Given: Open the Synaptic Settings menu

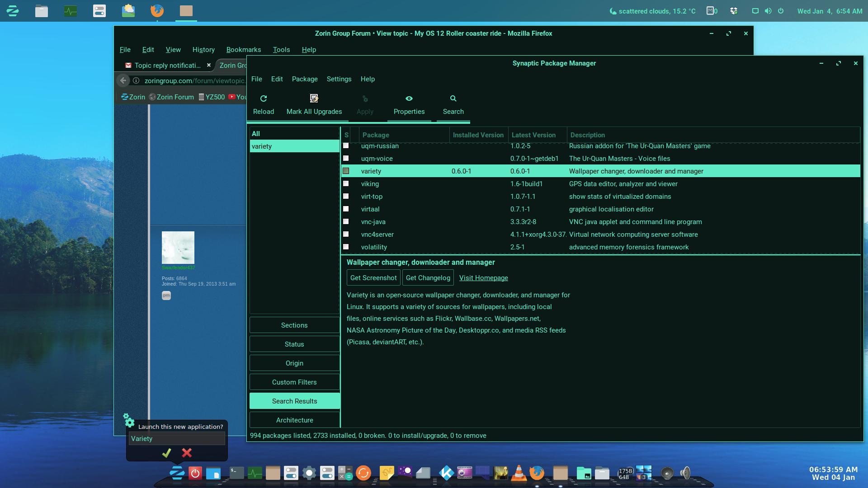Looking at the screenshot, I should click(x=339, y=79).
